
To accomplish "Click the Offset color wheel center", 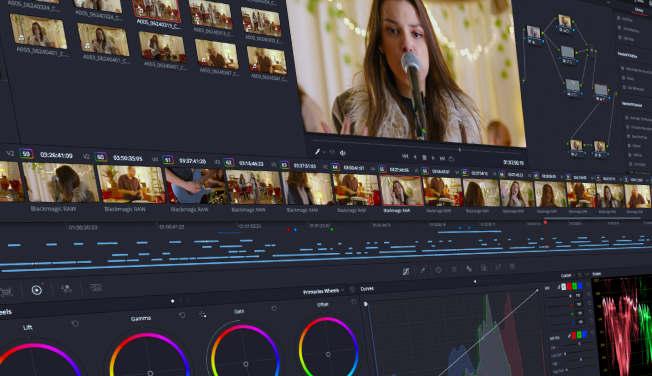I will pyautogui.click(x=328, y=354).
